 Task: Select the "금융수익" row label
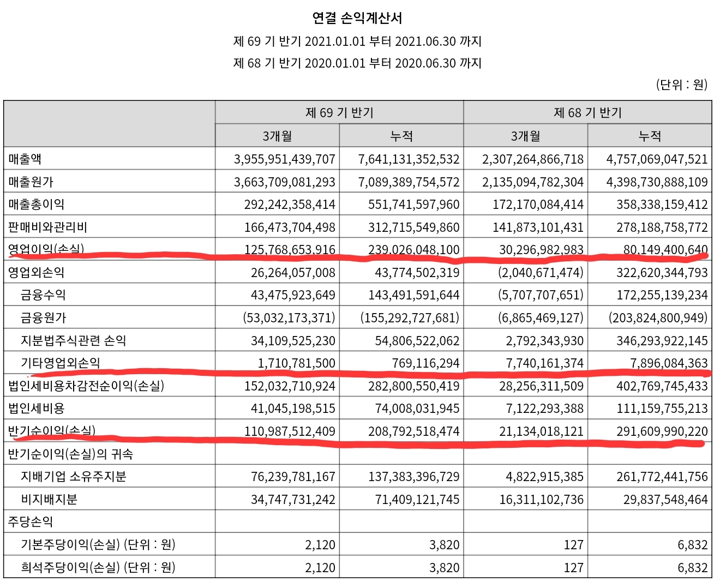pos(43,295)
